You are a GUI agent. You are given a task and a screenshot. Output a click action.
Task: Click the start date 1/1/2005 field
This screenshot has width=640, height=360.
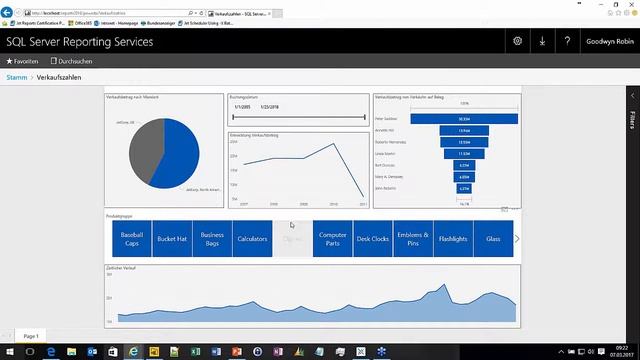242,107
